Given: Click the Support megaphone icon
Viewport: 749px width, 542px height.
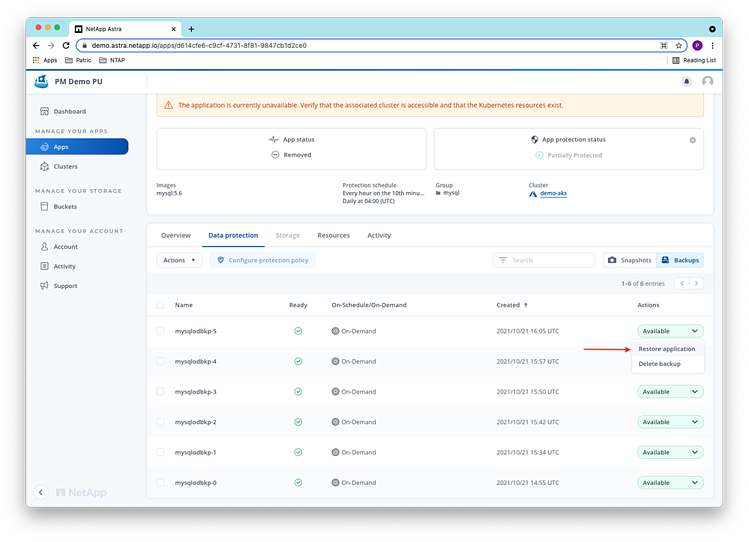Looking at the screenshot, I should point(44,286).
